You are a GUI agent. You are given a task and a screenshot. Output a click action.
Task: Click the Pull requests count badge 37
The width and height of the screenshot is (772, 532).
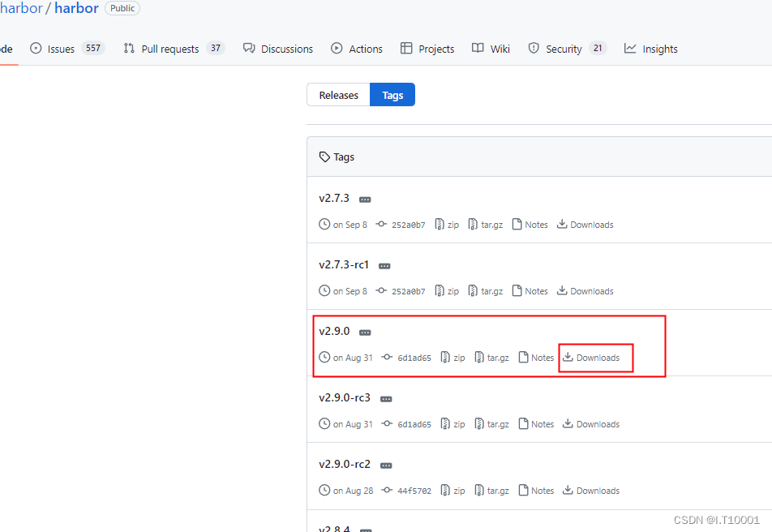216,48
